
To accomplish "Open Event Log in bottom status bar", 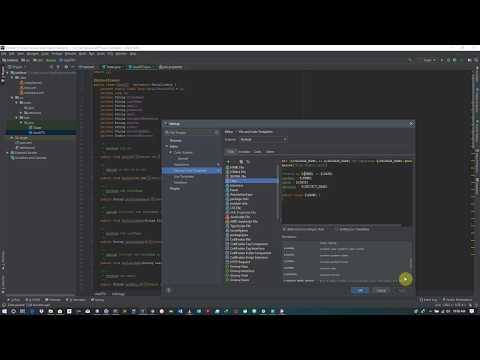I will (428, 300).
